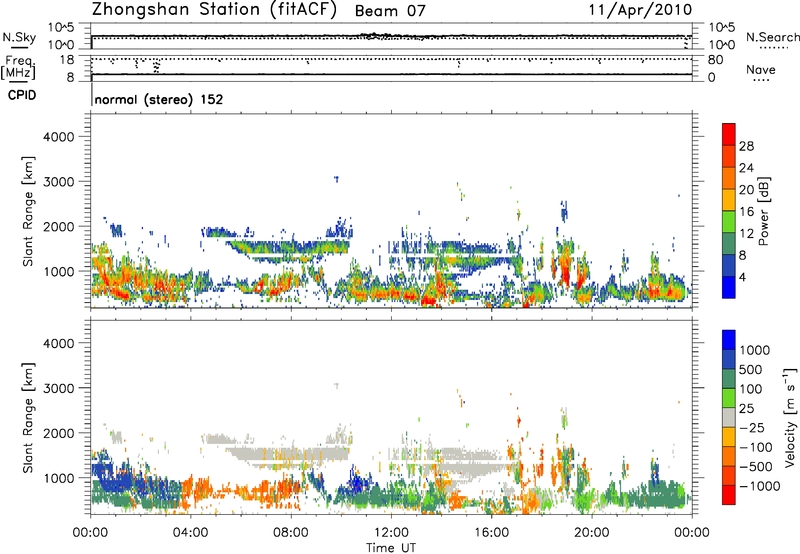Image resolution: width=800 pixels, height=554 pixels.
Task: Click the '1000' tick on the Velocity scale
Action: [755, 350]
